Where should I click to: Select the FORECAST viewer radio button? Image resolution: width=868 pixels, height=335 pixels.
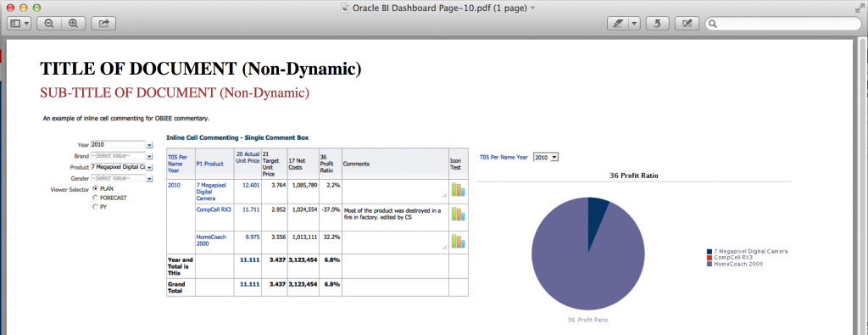[x=96, y=198]
